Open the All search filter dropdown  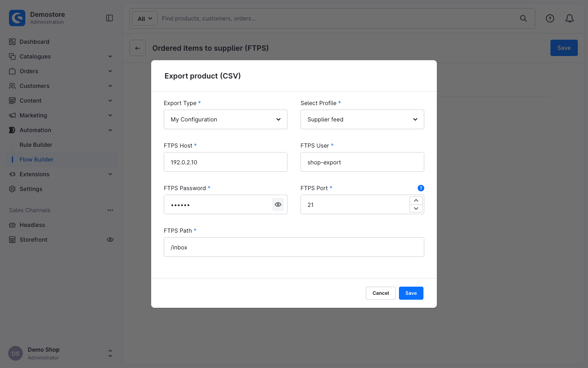click(145, 18)
